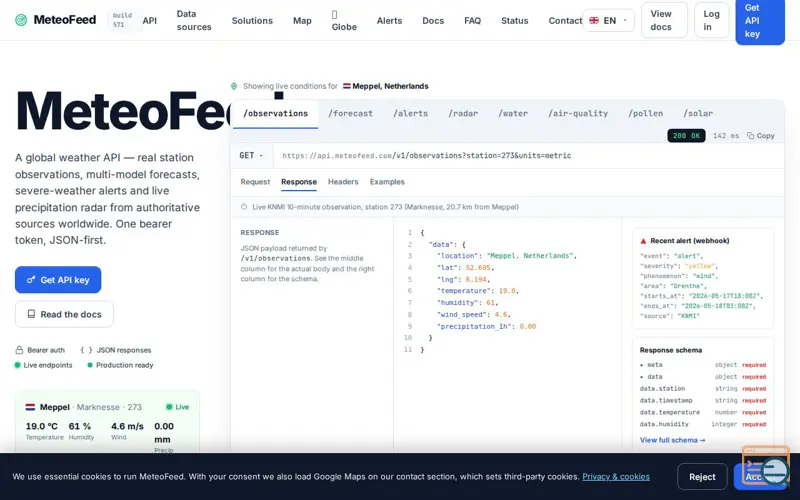Open the chat widget icon at the corner
Screen dimensions: 800x500
(x=766, y=466)
